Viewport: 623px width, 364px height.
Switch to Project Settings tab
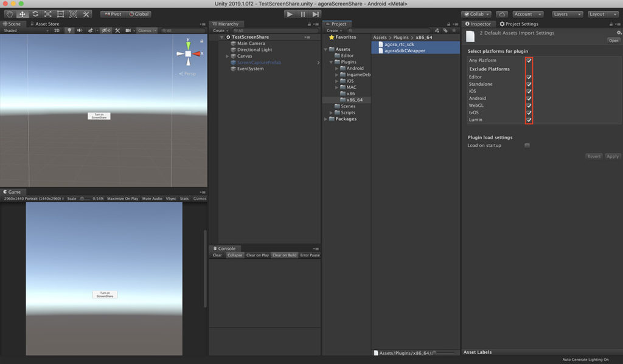pos(518,24)
